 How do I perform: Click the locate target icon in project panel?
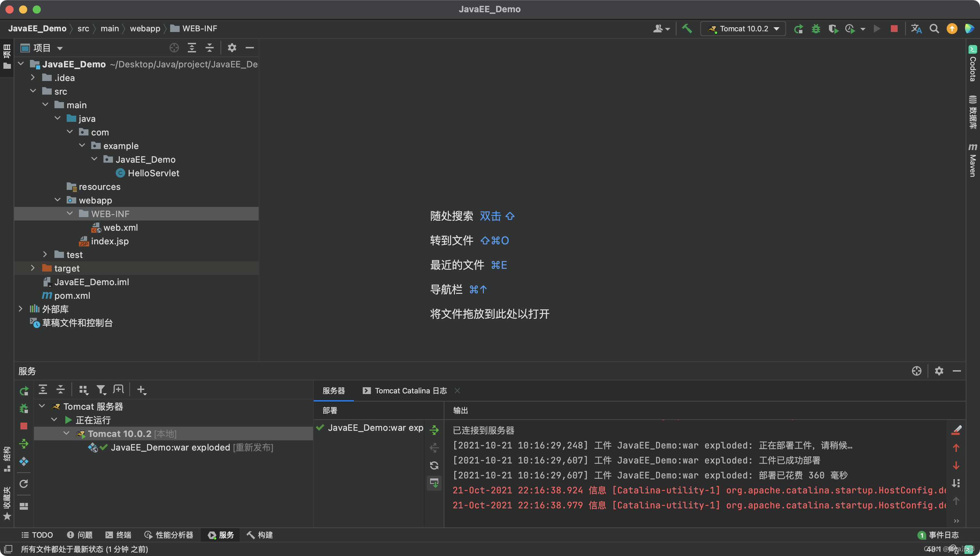pos(174,48)
